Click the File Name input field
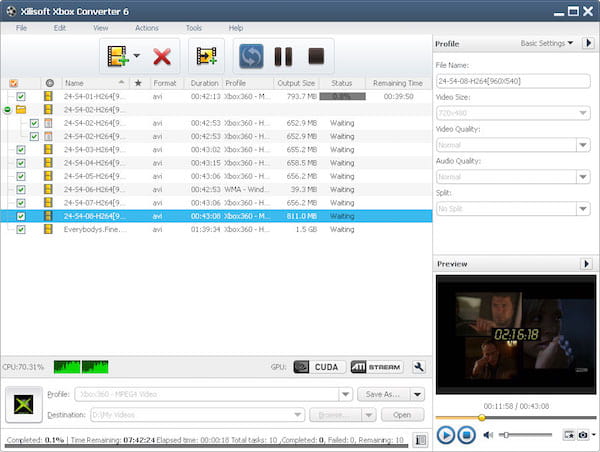 click(x=513, y=81)
